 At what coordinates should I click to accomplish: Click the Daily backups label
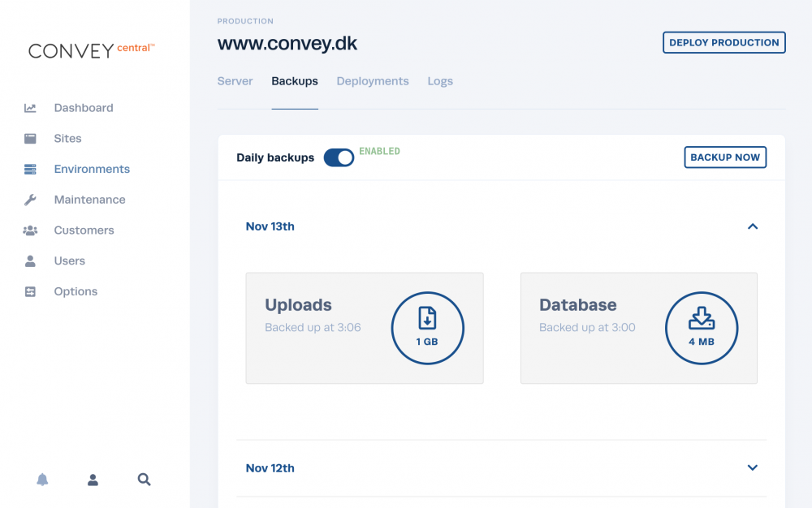[x=275, y=157]
